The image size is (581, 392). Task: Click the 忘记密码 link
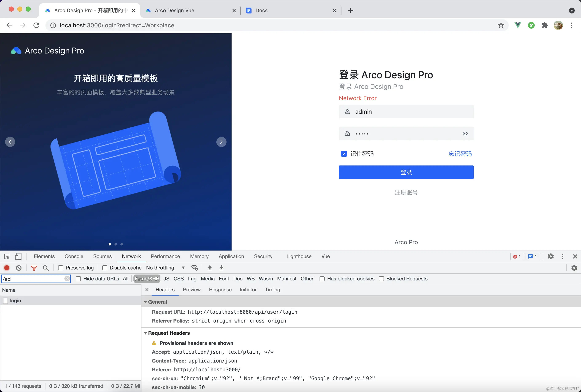coord(460,154)
